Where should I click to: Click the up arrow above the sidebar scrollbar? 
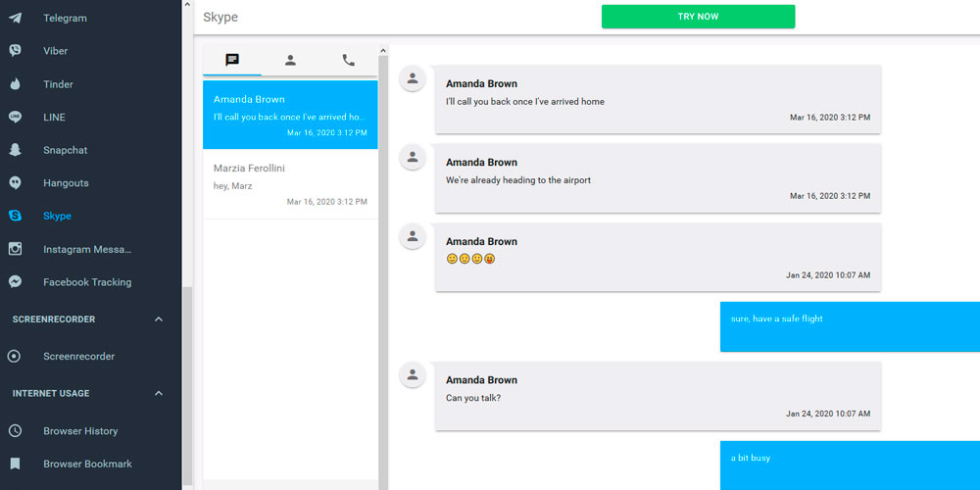coord(187,4)
